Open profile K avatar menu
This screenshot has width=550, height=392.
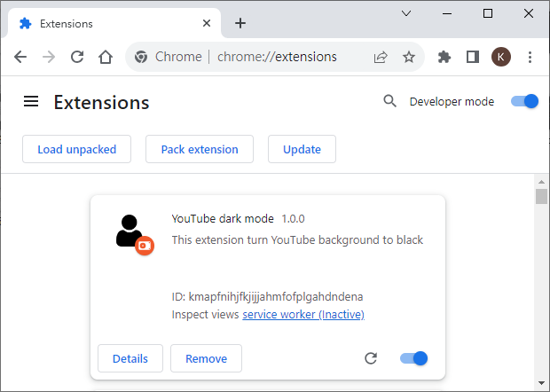click(501, 57)
